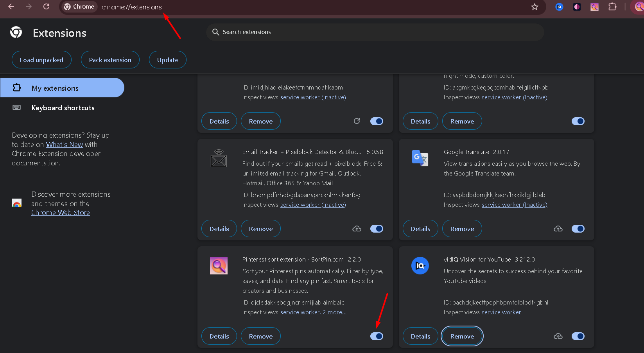This screenshot has height=353, width=644.
Task: Open Keyboard shortcuts in the sidebar
Action: click(62, 108)
